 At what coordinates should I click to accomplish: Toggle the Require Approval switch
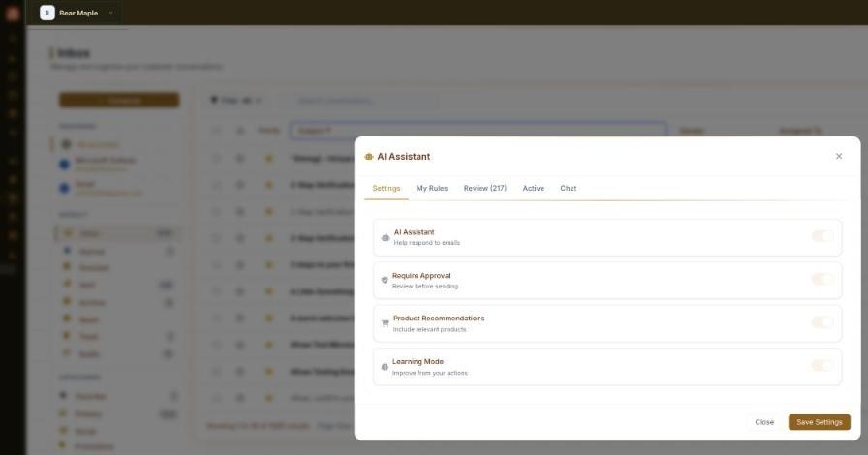pos(822,279)
